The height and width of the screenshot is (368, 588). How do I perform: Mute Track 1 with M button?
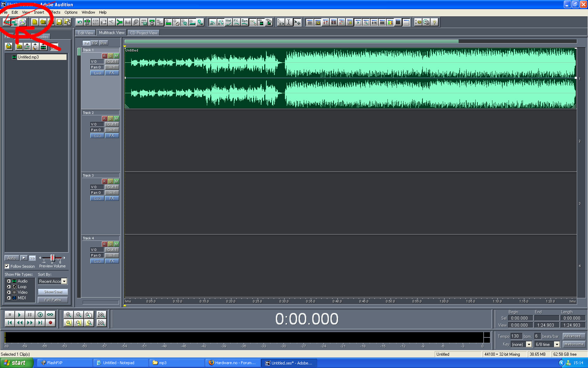coord(116,56)
